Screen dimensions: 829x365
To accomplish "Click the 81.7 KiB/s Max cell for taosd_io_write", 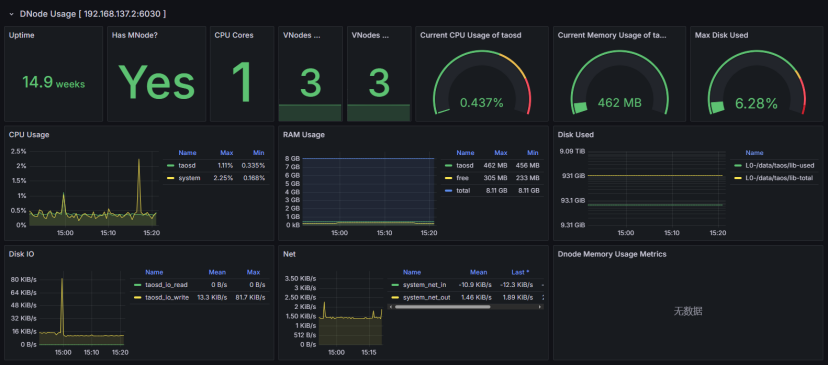I will click(249, 297).
